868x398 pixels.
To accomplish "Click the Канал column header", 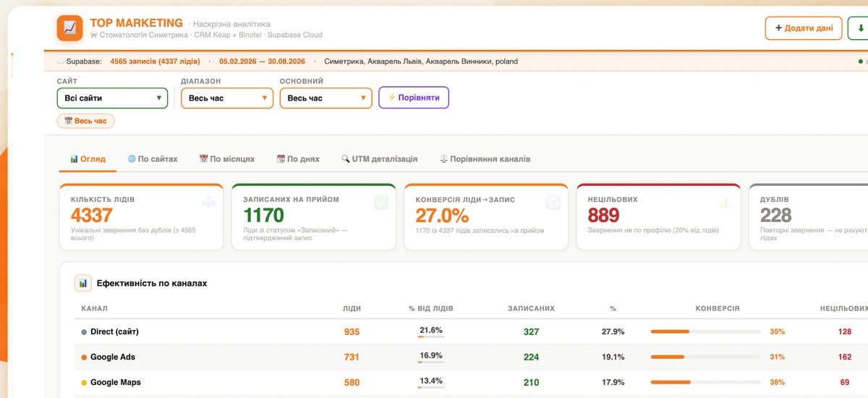I will [x=94, y=308].
